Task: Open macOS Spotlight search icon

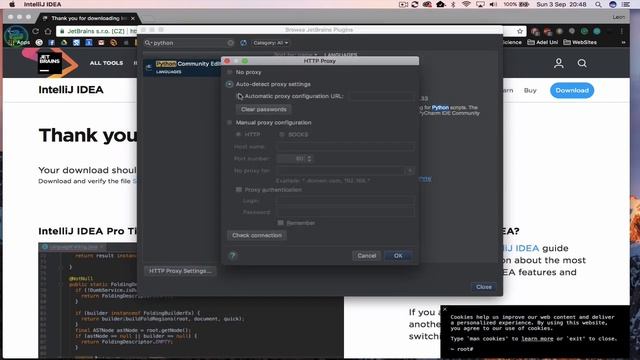Action: tap(598, 4)
